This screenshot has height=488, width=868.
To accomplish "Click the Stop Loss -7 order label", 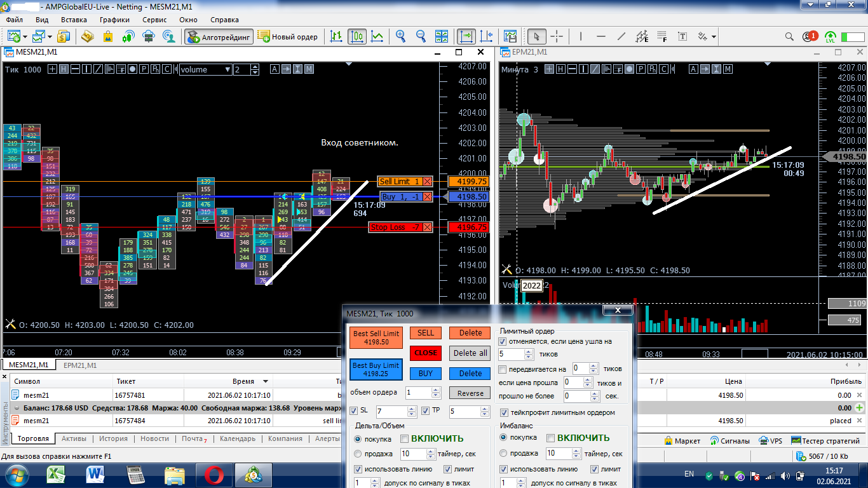I will [400, 227].
